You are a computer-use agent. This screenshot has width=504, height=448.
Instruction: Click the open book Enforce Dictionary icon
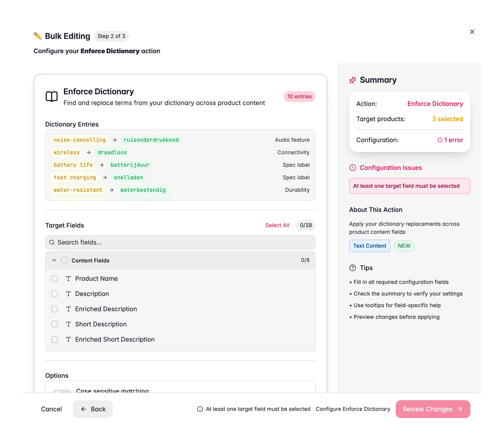click(51, 97)
